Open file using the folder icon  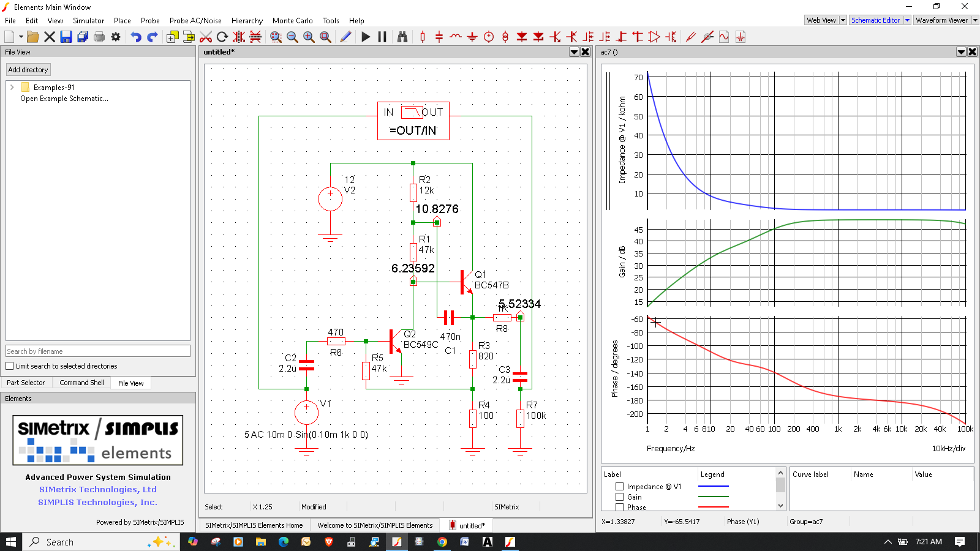(x=33, y=37)
